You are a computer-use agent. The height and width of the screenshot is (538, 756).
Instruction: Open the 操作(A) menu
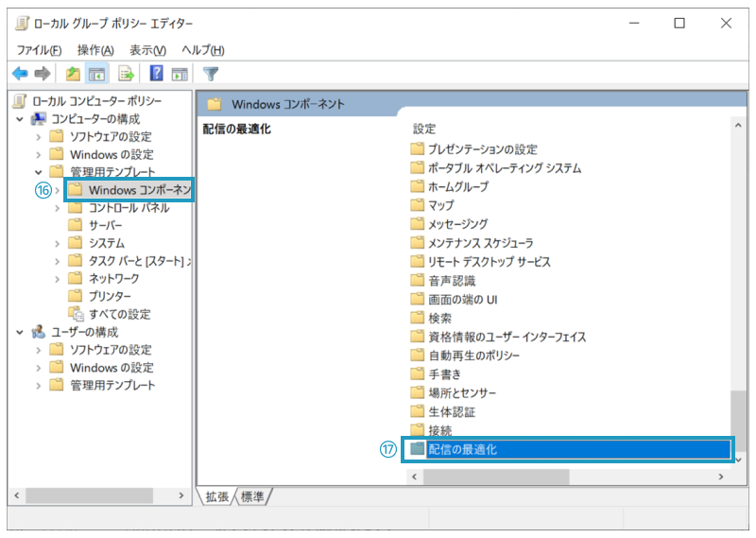click(95, 50)
